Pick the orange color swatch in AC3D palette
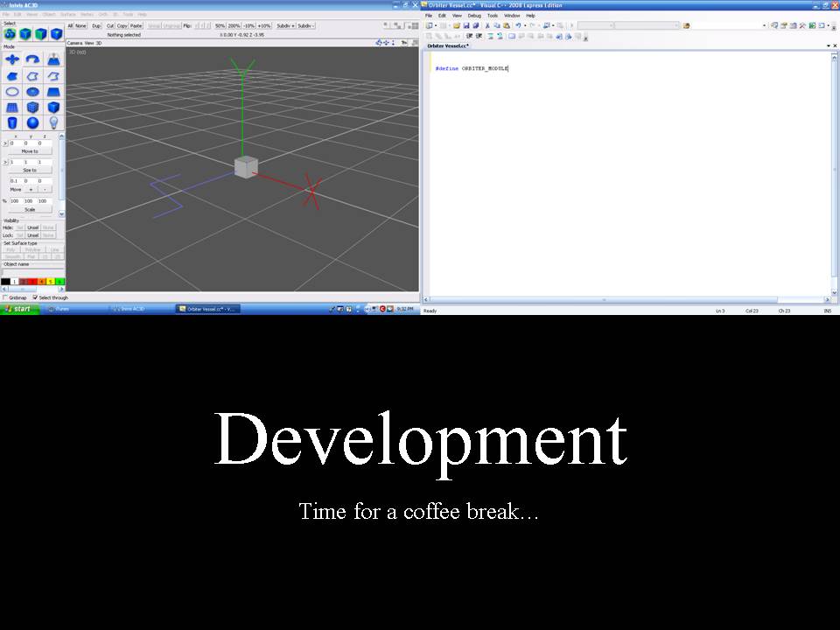The height and width of the screenshot is (630, 840). (x=41, y=282)
